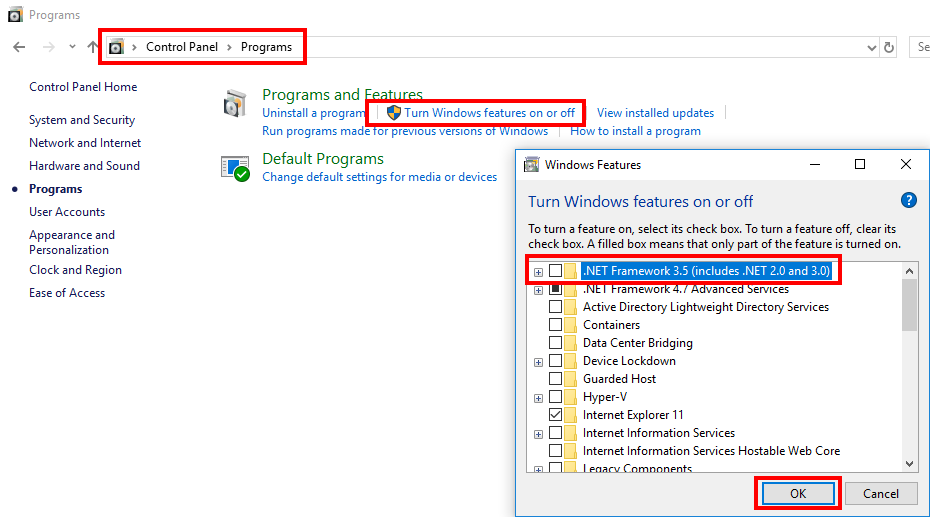Enable the Guarded Host checkbox
This screenshot has width=930, height=517.
(555, 379)
